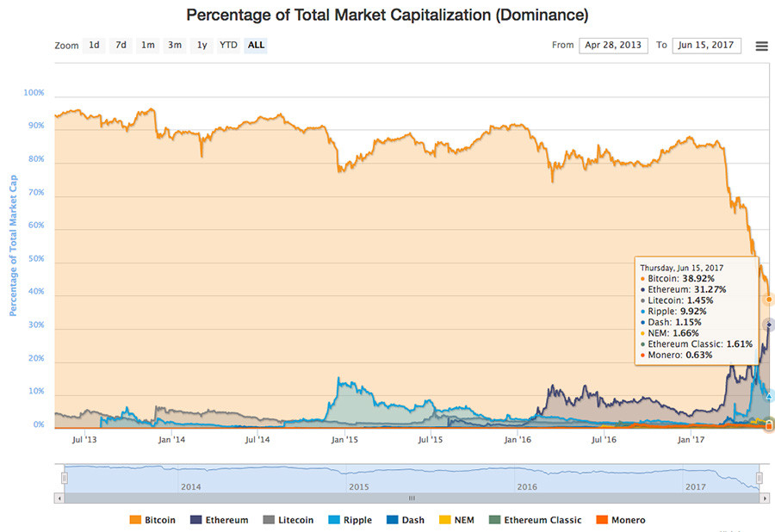Click the From date field
Screen dimensions: 775x532
(x=613, y=46)
